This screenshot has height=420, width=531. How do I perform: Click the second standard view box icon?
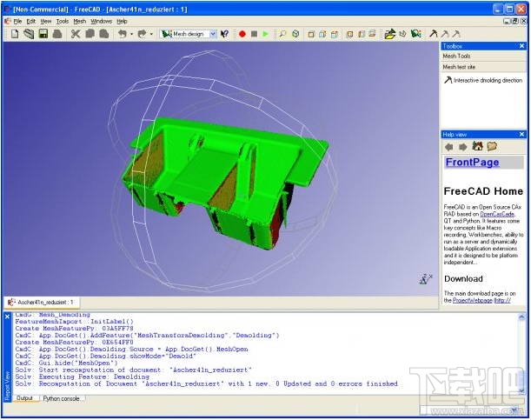point(322,34)
